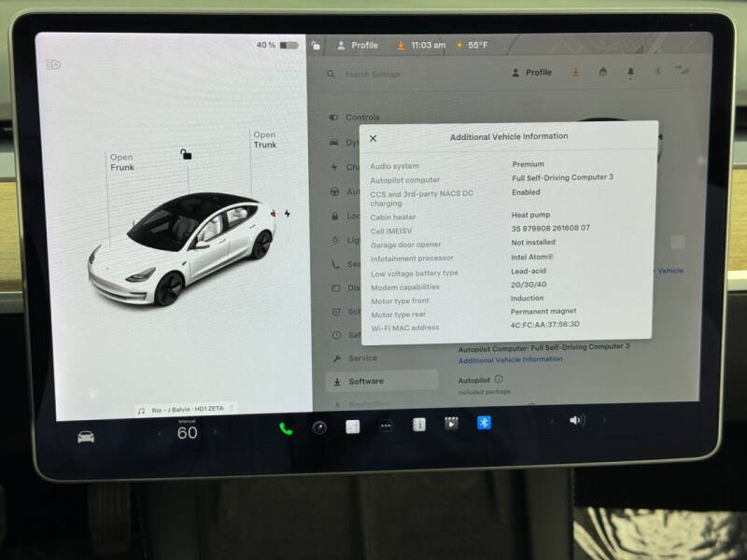Screen dimensions: 747x560
Task: Toggle the door lock padlock above the car
Action: [187, 157]
